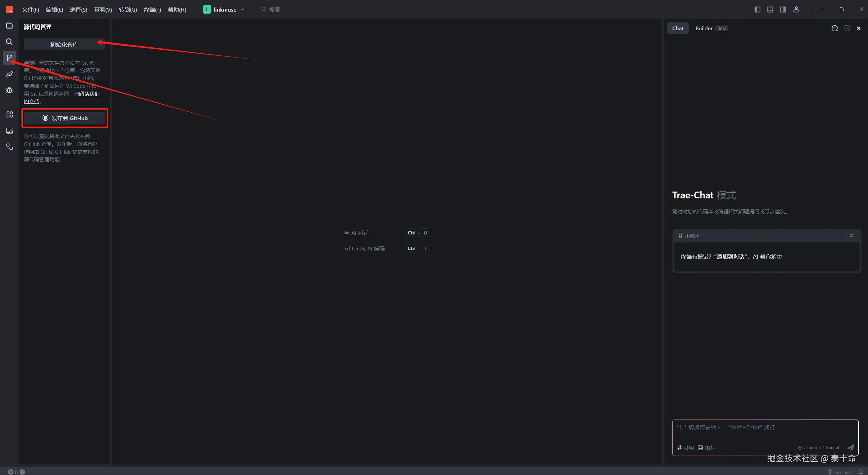Click the 发布到 GitHub button
This screenshot has height=475, width=868.
[65, 118]
